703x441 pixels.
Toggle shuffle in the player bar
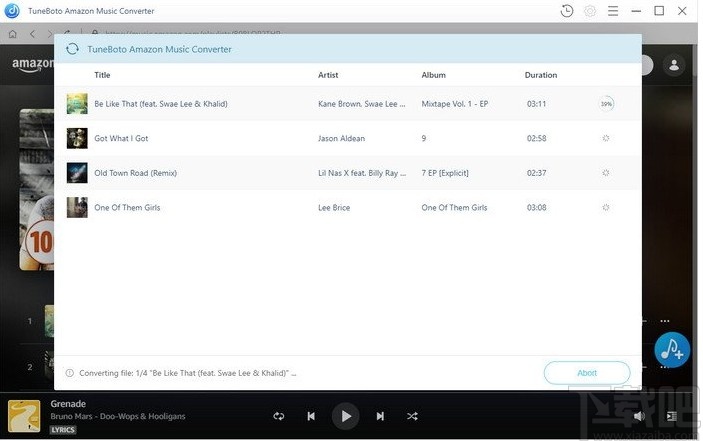pyautogui.click(x=412, y=416)
